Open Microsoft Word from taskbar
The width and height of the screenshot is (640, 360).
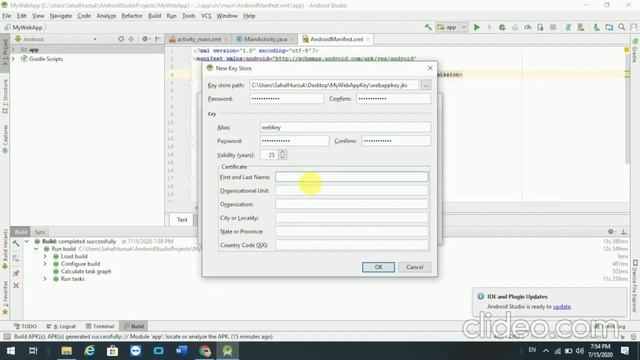tap(182, 351)
